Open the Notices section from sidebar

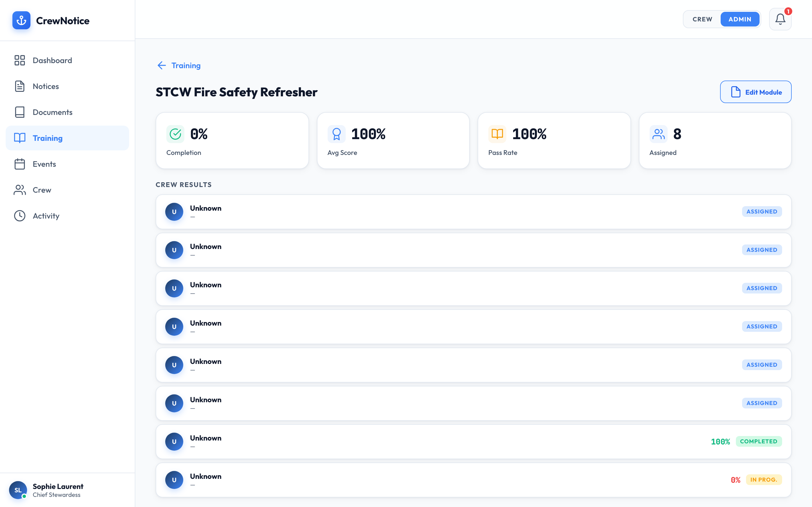(x=19, y=86)
